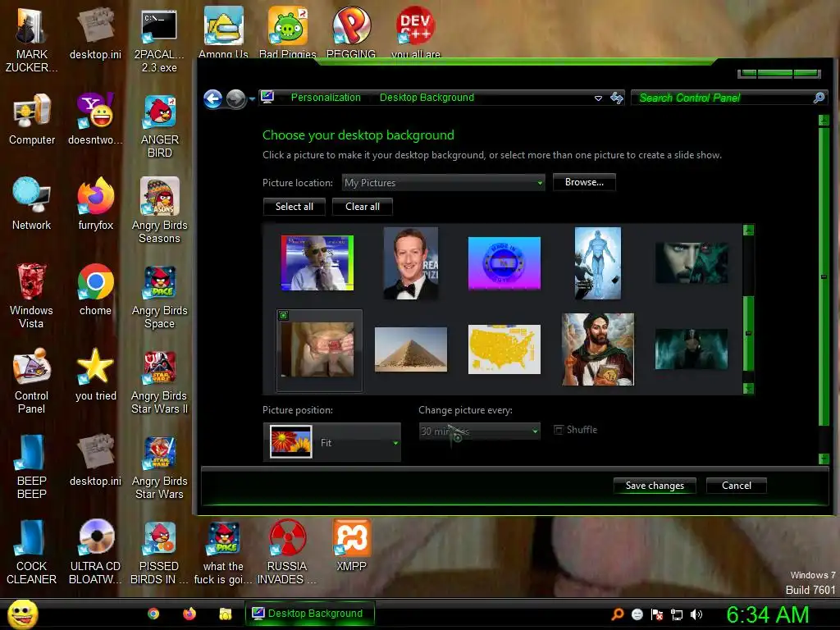Go back with the blue Back arrow
This screenshot has width=840, height=630.
point(213,98)
